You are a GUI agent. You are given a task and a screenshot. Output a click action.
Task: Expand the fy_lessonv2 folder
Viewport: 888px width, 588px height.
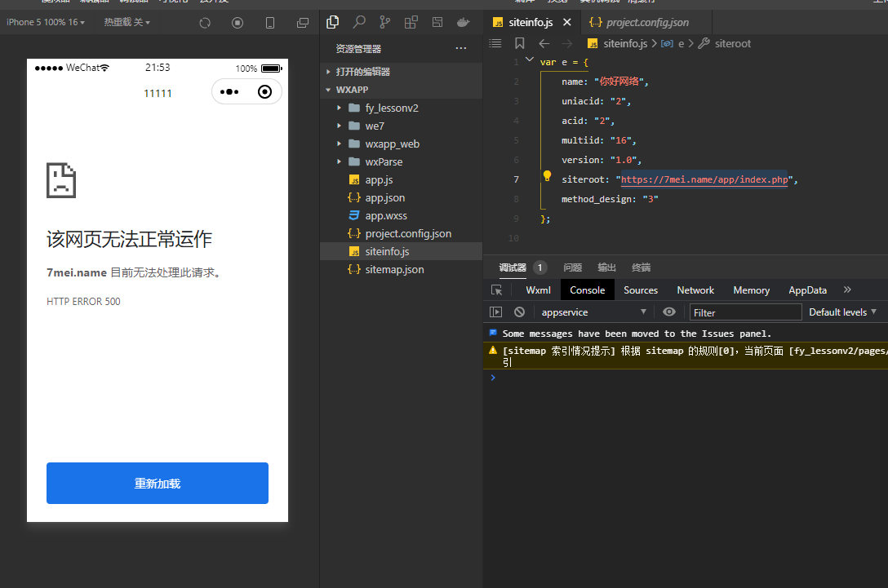coord(401,108)
